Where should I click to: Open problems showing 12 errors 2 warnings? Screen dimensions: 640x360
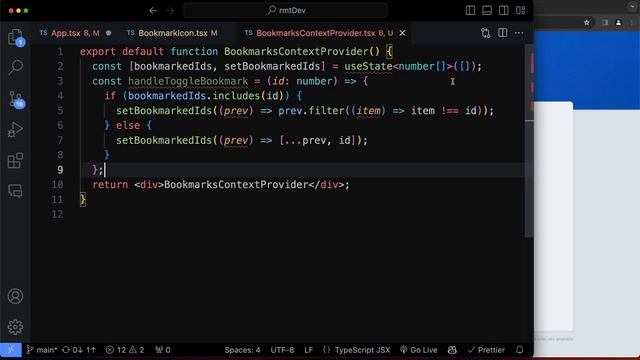[125, 350]
